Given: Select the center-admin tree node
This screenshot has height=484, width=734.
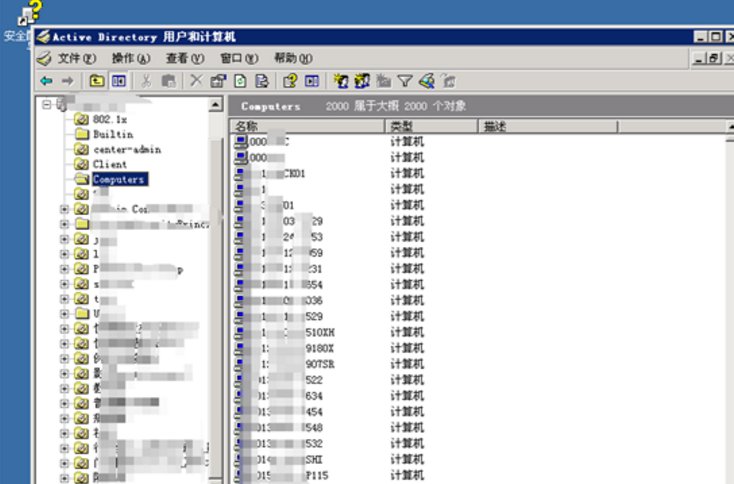Looking at the screenshot, I should pos(127,149).
